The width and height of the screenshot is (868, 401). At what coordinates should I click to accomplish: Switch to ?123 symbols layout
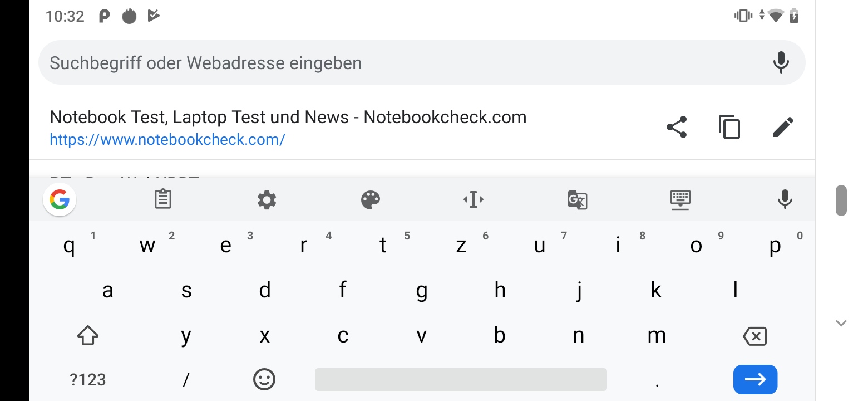[88, 380]
